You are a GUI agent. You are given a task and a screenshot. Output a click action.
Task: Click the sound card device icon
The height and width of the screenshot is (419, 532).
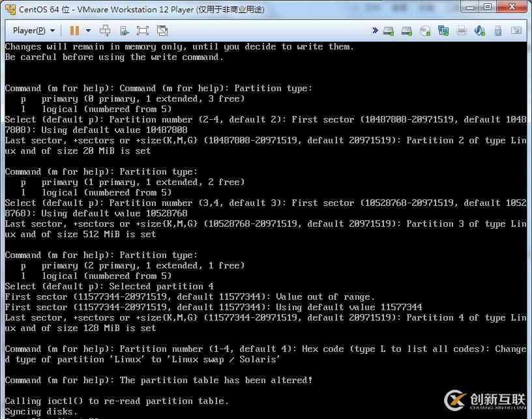coord(480,31)
